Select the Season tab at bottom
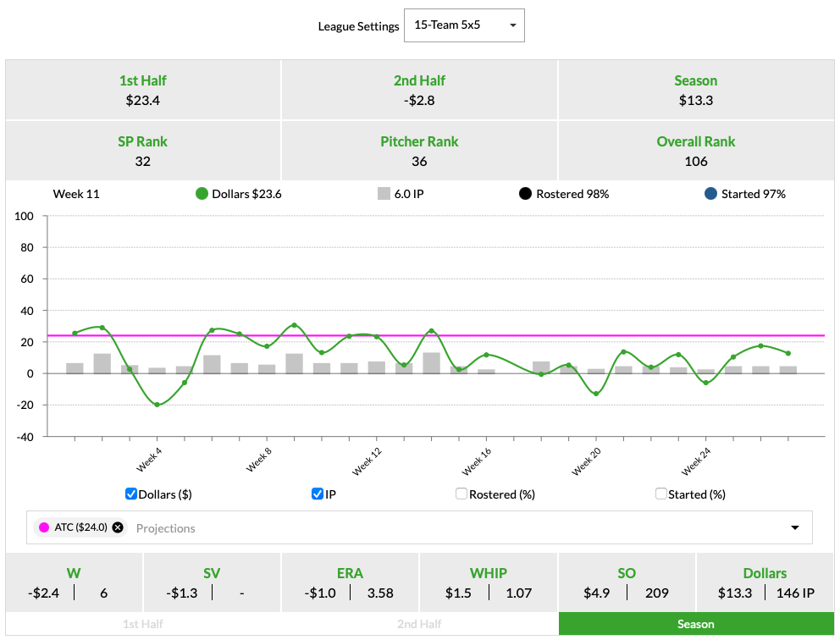 pyautogui.click(x=696, y=624)
